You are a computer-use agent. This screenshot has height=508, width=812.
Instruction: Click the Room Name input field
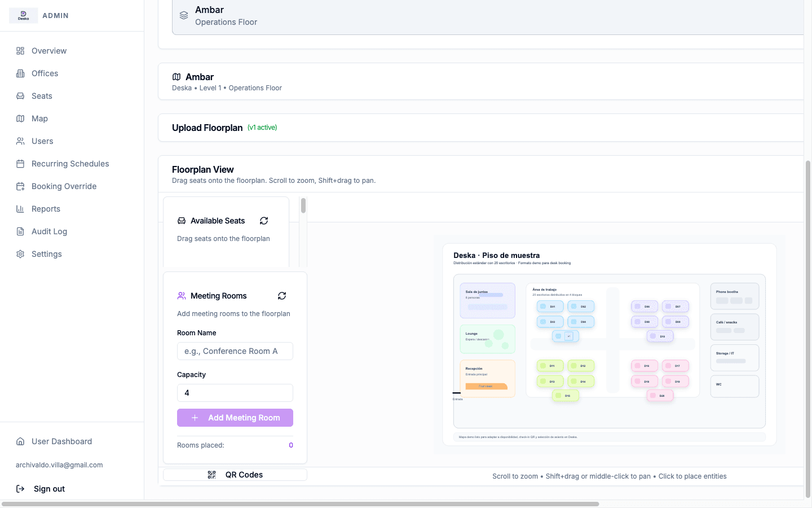tap(235, 351)
